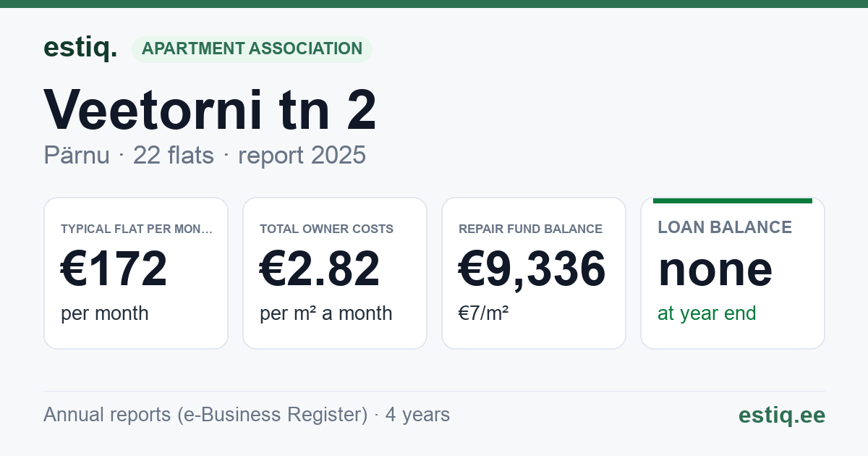Click the estiq. logo
The height and width of the screenshot is (456, 868).
pyautogui.click(x=80, y=48)
